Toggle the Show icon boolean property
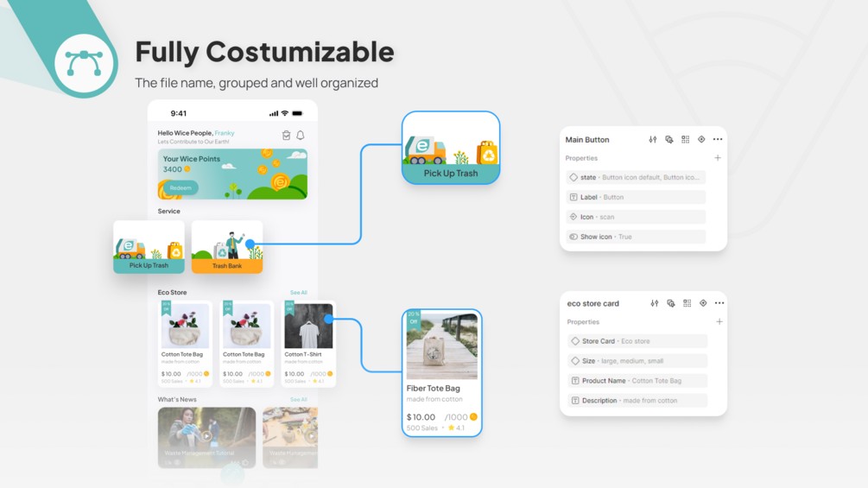This screenshot has height=488, width=868. coord(636,237)
